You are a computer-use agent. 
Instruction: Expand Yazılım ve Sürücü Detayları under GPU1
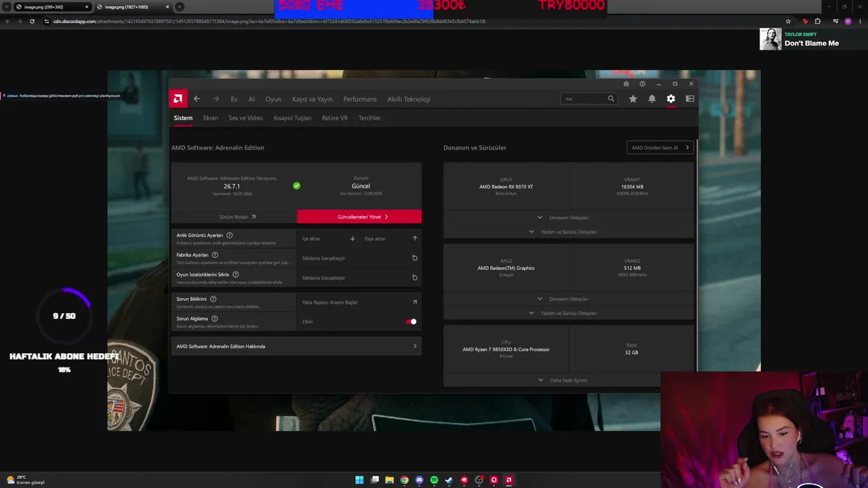click(x=568, y=232)
